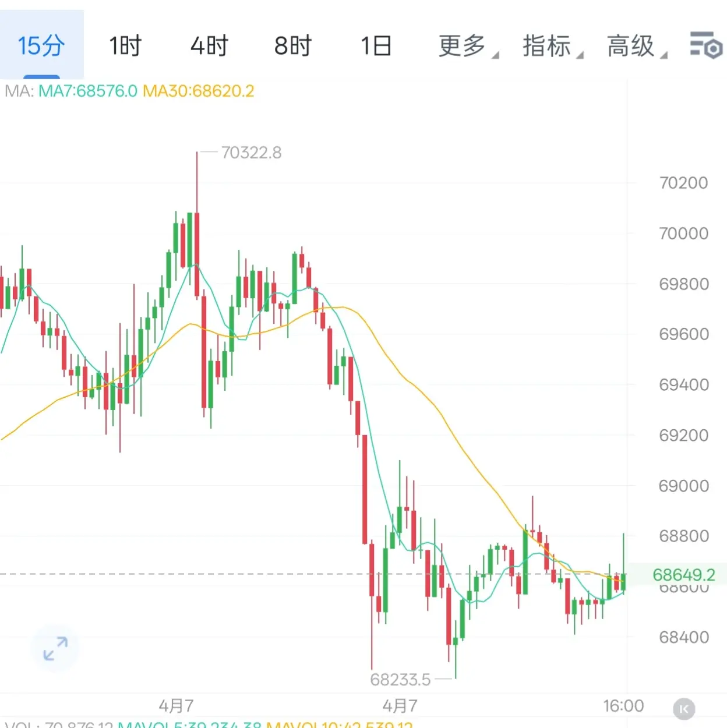Select the 15分 timeframe tab

[x=41, y=45]
